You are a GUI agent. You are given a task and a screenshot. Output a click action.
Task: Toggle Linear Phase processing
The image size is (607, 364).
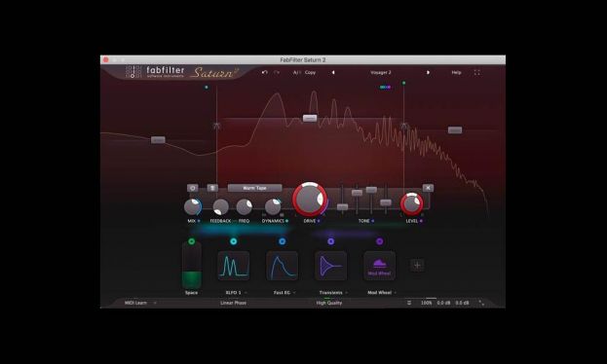tap(234, 303)
